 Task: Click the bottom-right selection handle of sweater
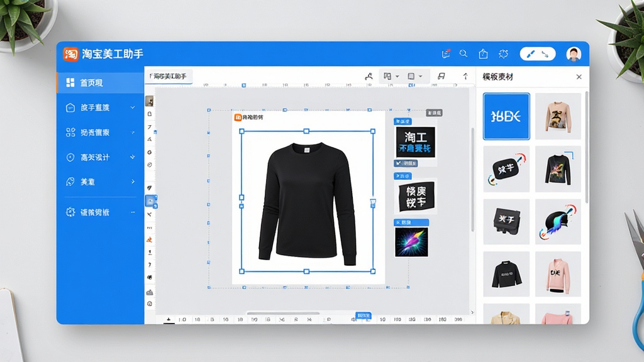tap(373, 271)
